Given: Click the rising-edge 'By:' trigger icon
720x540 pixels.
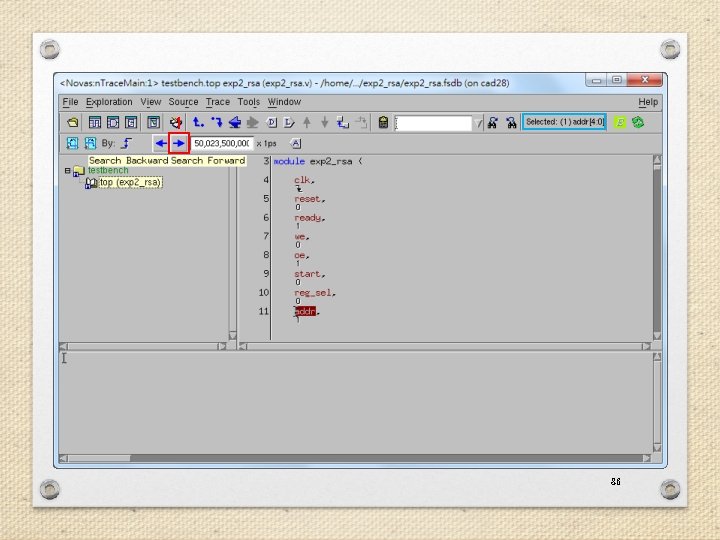Looking at the screenshot, I should (x=126, y=143).
